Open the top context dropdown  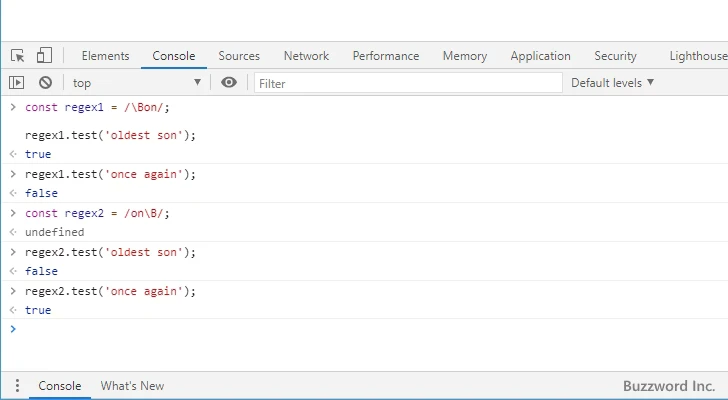point(136,83)
